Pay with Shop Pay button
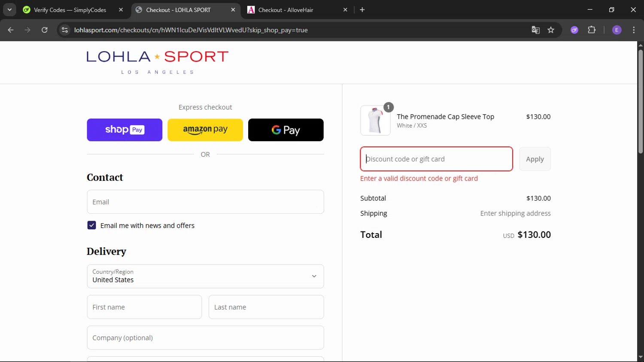644x362 pixels. click(x=125, y=130)
